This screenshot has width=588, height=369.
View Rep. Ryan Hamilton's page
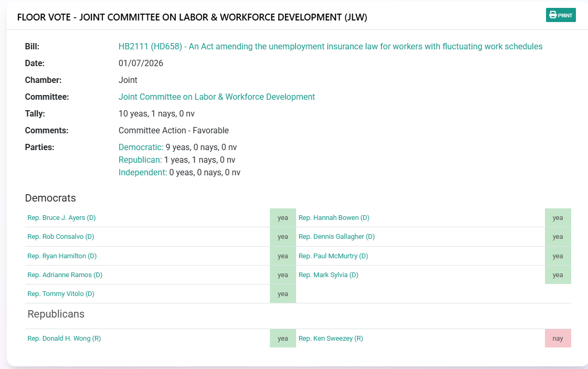[62, 256]
